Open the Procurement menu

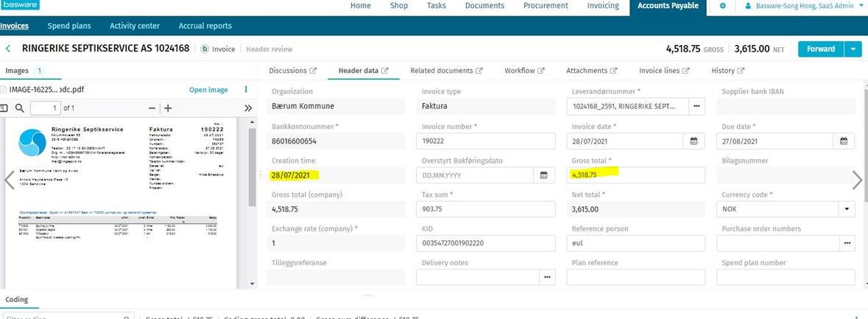(546, 6)
